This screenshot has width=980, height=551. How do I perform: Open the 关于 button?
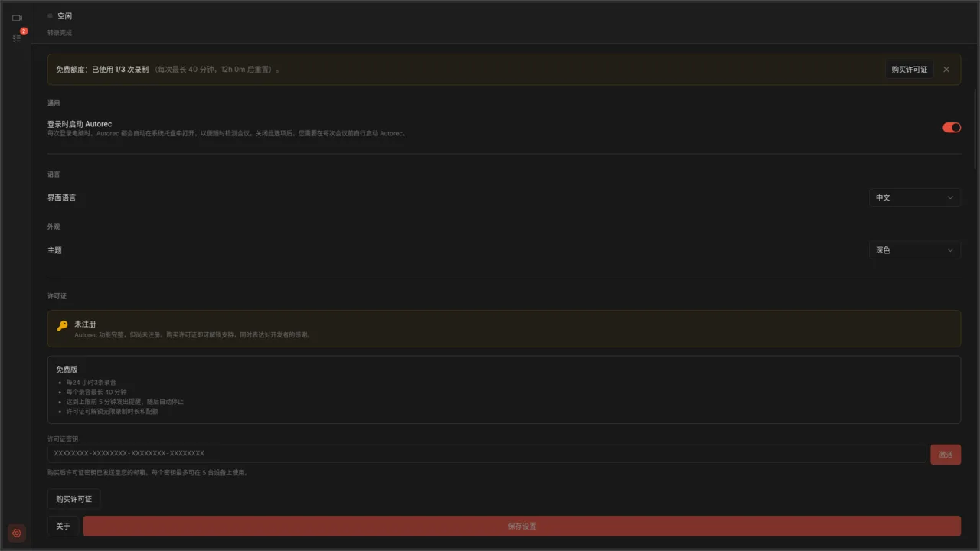tap(63, 526)
